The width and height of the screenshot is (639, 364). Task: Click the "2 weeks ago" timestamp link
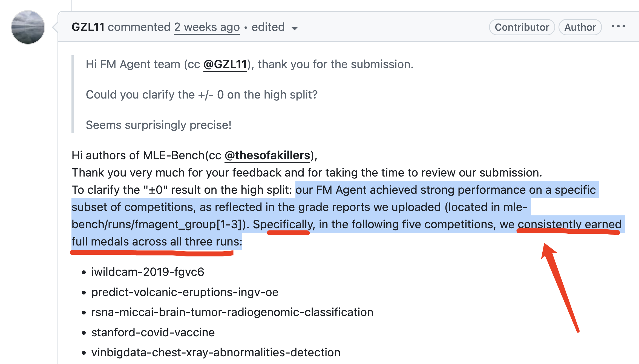tap(207, 27)
